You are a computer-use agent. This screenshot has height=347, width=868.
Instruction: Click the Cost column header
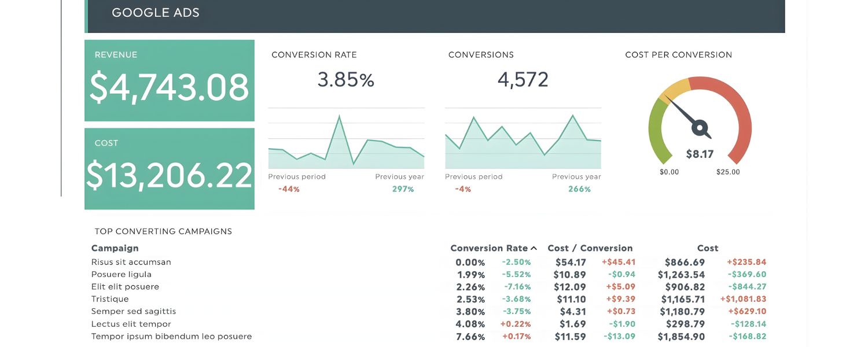[x=707, y=248]
